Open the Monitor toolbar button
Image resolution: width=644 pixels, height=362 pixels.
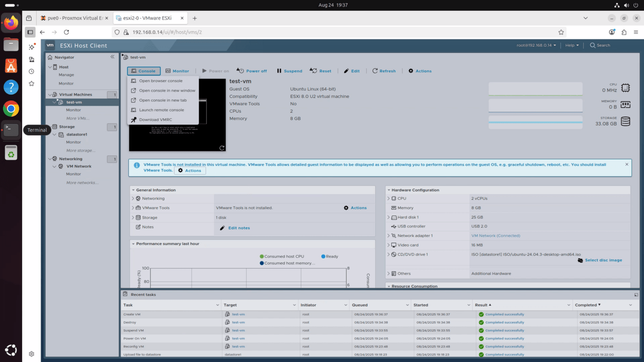[x=177, y=71]
